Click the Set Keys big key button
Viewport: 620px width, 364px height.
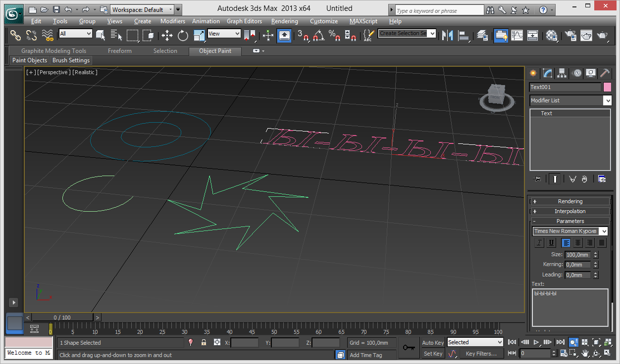(x=409, y=348)
